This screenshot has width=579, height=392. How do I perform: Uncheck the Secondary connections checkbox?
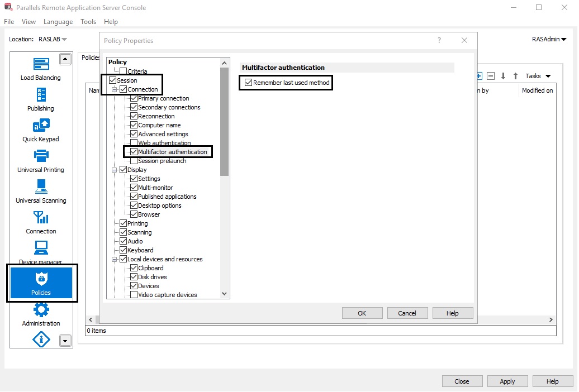[x=134, y=107]
